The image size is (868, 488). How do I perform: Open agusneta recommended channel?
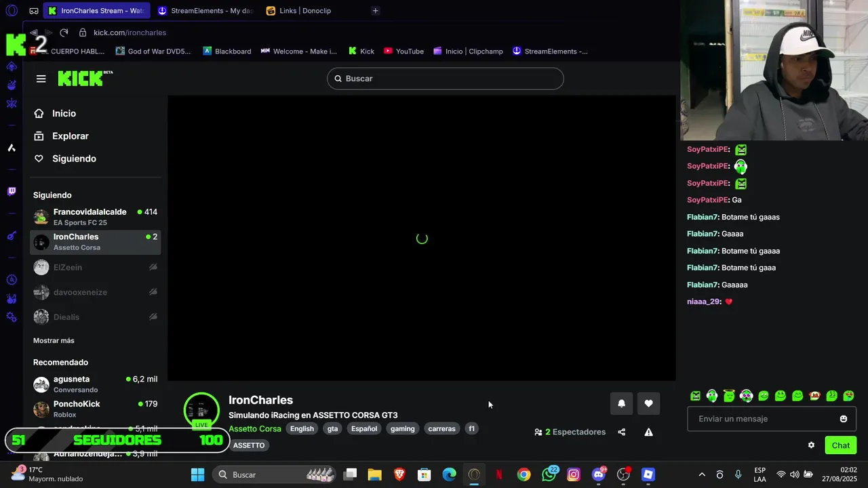click(x=95, y=384)
